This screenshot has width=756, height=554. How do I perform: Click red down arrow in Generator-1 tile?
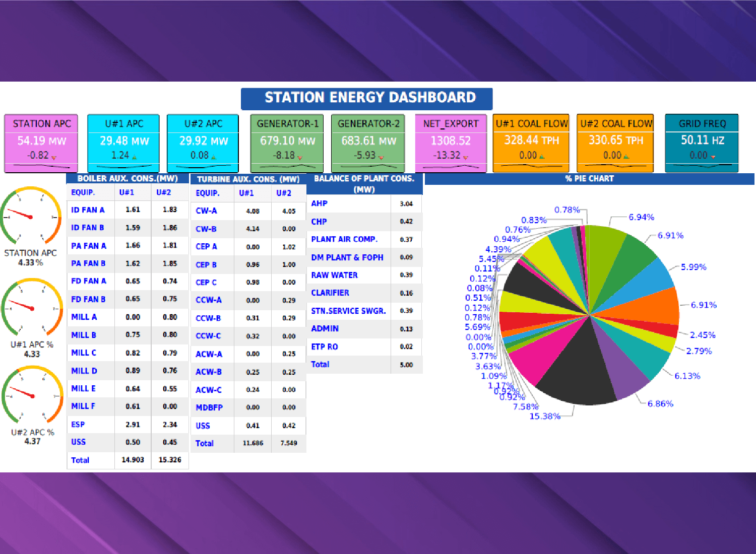click(x=300, y=158)
